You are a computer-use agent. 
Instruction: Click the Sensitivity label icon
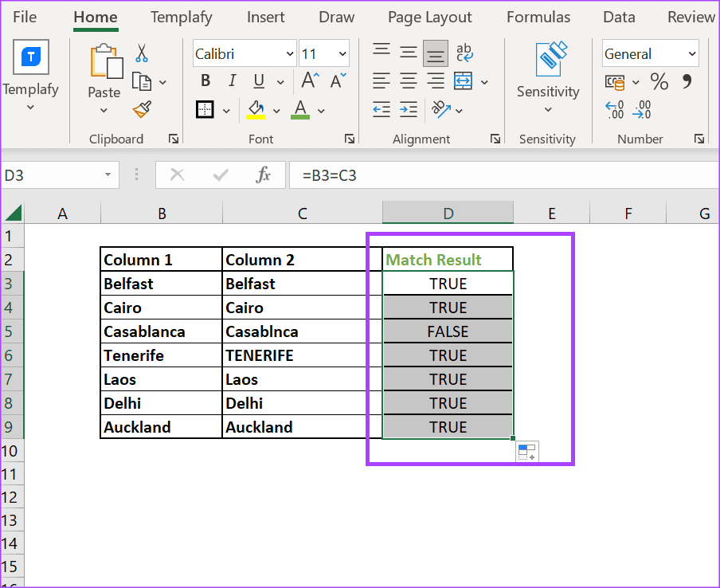pos(551,59)
